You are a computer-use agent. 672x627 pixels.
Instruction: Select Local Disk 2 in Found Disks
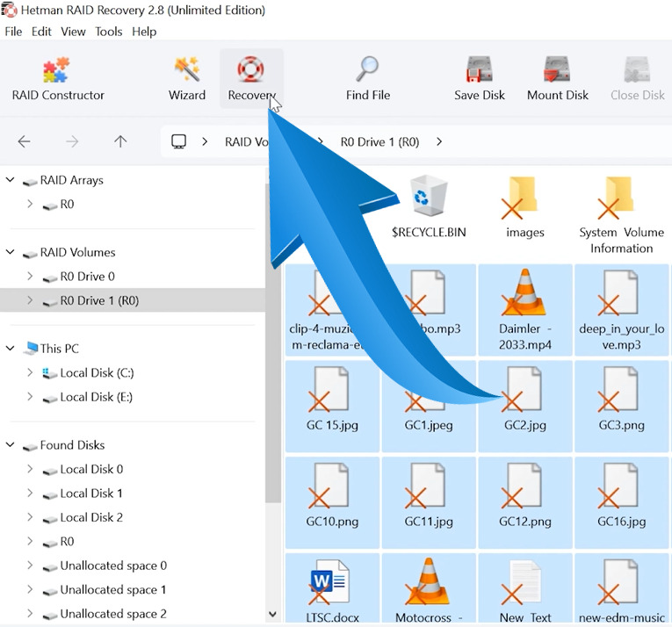click(x=91, y=517)
